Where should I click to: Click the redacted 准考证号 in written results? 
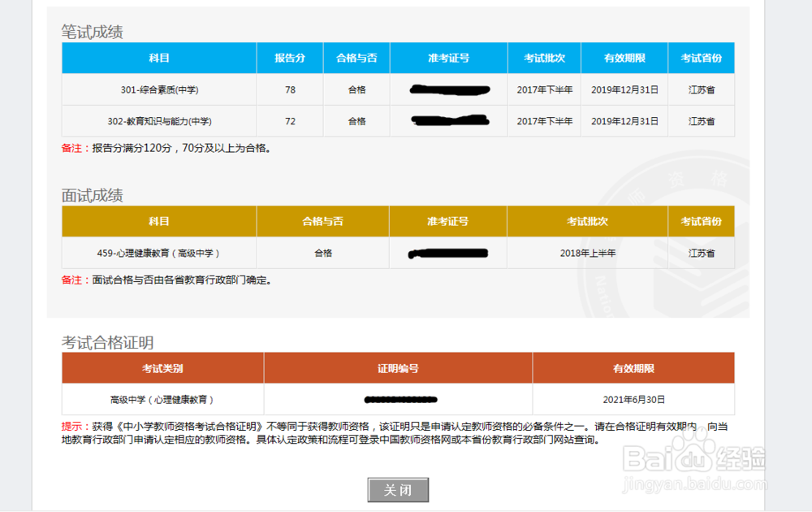pos(449,89)
